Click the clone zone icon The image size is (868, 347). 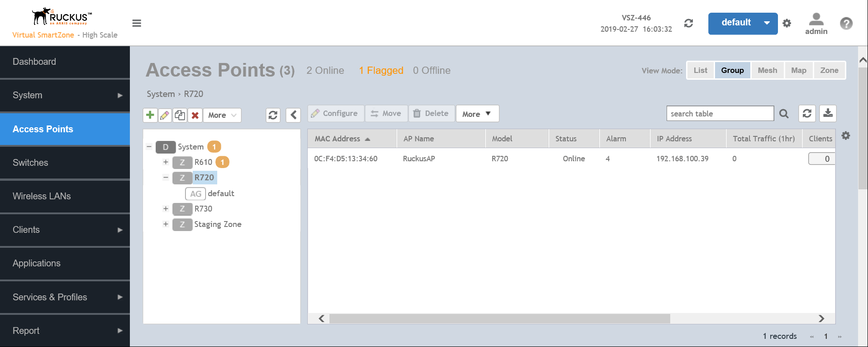[x=180, y=115]
